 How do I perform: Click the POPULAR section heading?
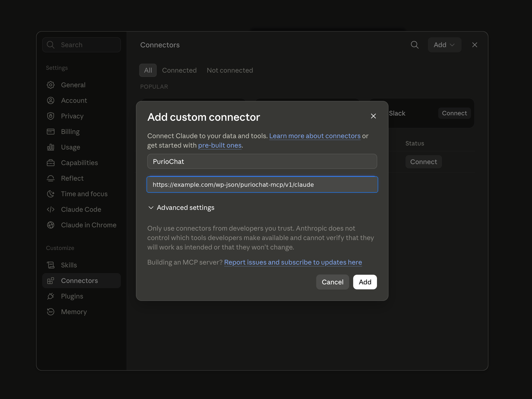pyautogui.click(x=154, y=87)
